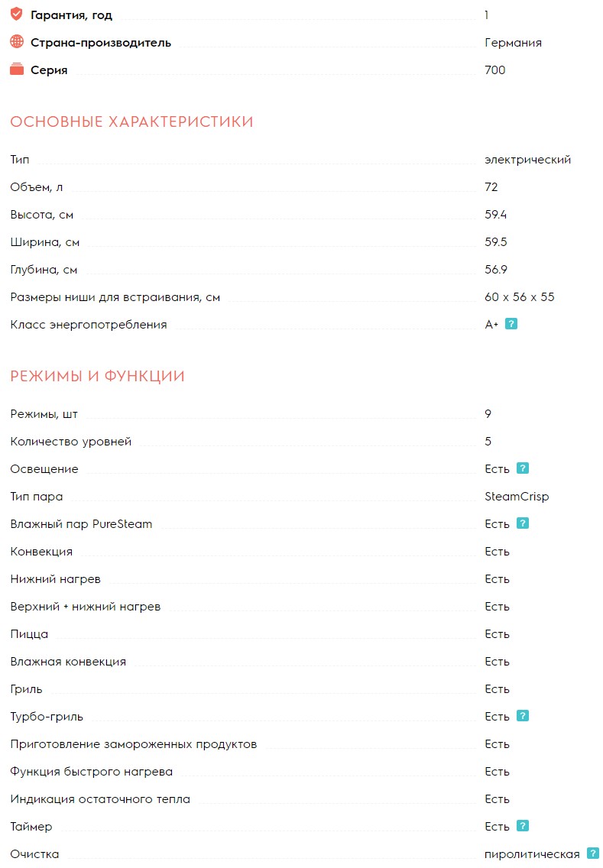Open the help tooltip for Освещение
Image resolution: width=603 pixels, height=868 pixels.
coord(523,468)
